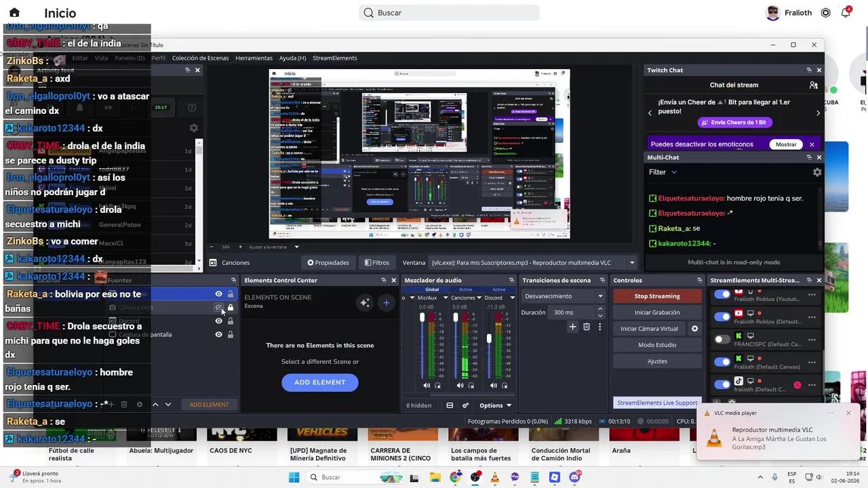The width and height of the screenshot is (868, 488).
Task: Adjust the Discord volume fader
Action: [x=489, y=338]
